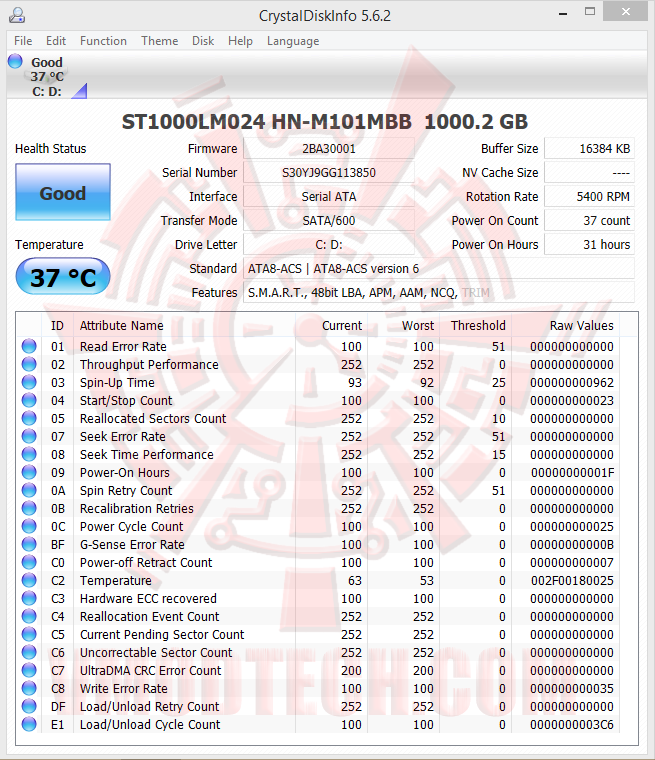Screen dimensions: 655x760
Task: Click status orb for Power-off Retract Count
Action: click(29, 562)
